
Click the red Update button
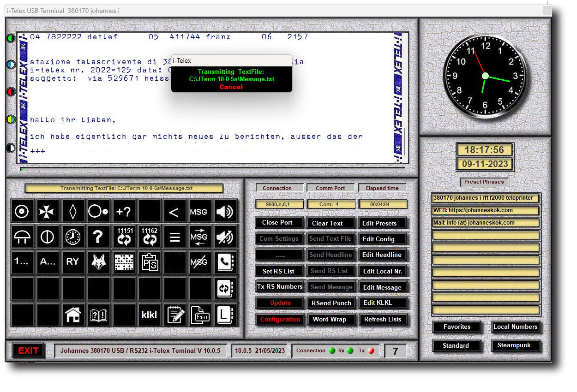280,303
